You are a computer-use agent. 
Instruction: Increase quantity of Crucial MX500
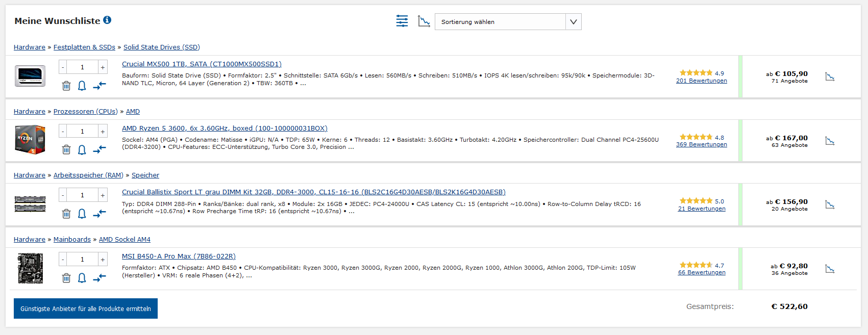pos(103,67)
